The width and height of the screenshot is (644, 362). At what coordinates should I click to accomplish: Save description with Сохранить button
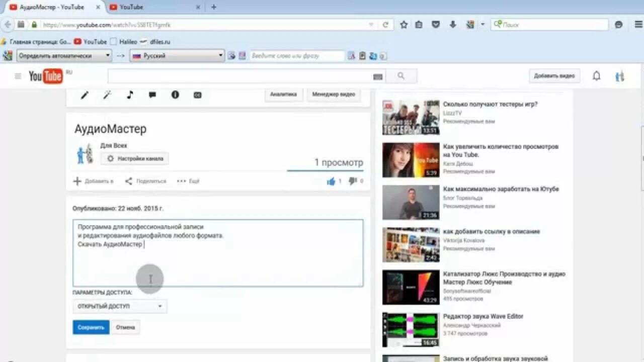coord(91,327)
